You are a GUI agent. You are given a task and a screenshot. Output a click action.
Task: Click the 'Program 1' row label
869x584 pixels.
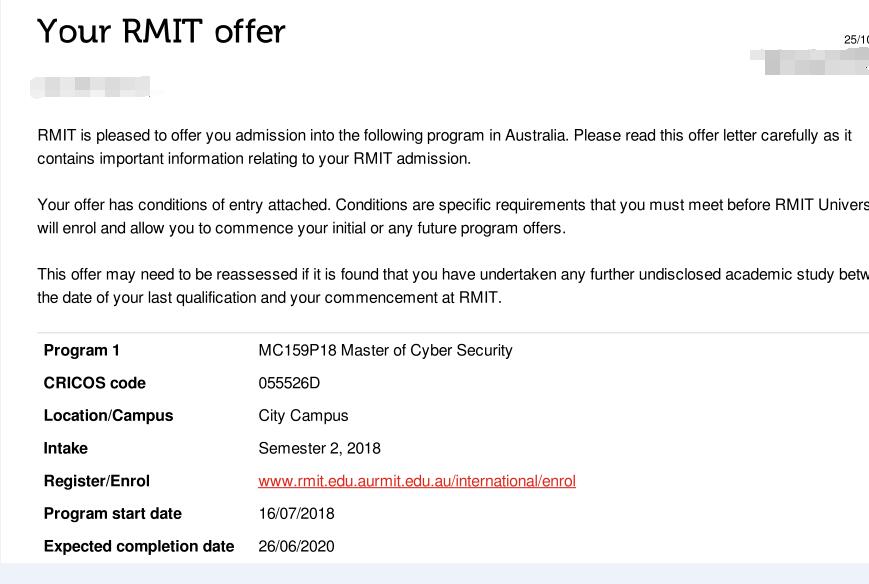pos(81,350)
